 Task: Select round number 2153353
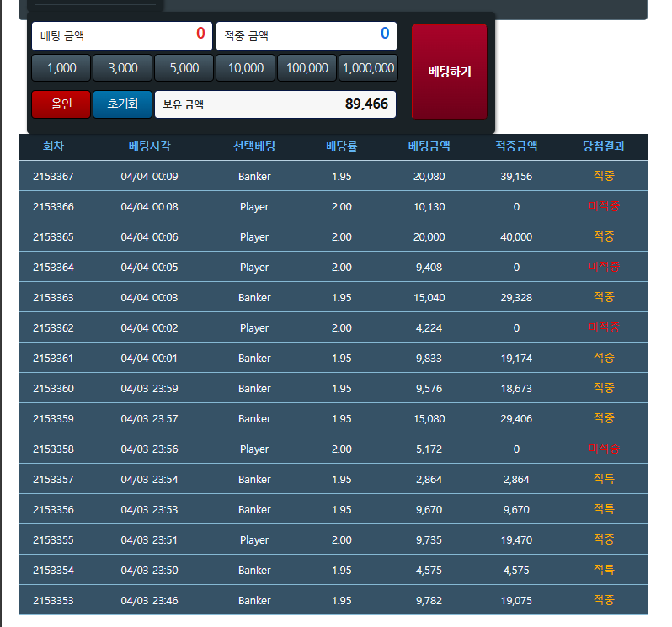tap(53, 601)
